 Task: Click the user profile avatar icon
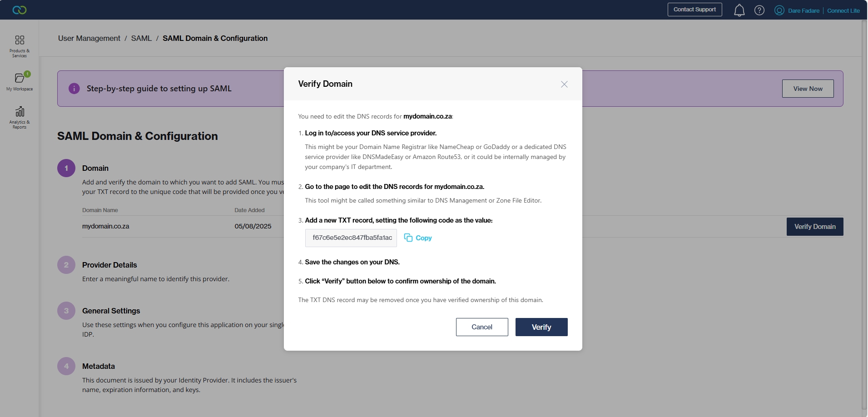(x=779, y=10)
